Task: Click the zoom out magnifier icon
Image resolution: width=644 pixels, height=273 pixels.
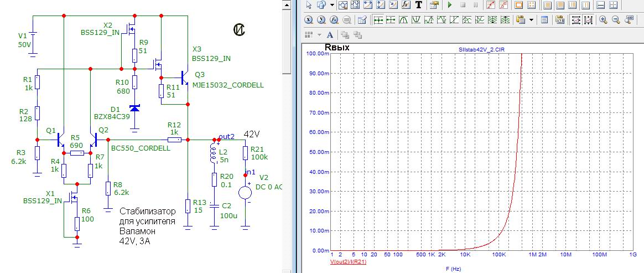Action: [616, 20]
